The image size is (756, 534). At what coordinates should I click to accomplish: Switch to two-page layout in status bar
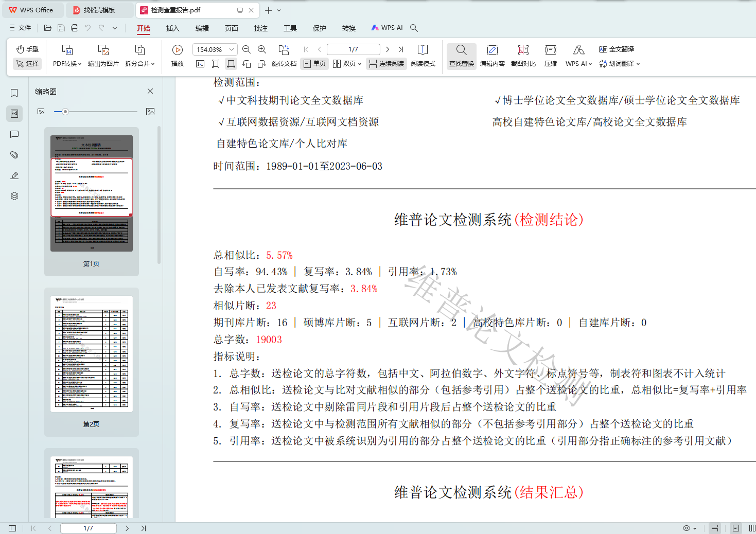(751, 528)
